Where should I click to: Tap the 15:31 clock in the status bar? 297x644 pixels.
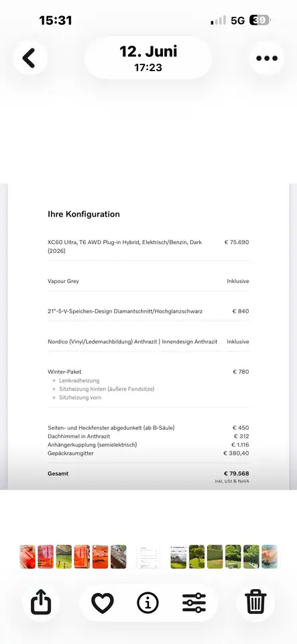tap(56, 20)
